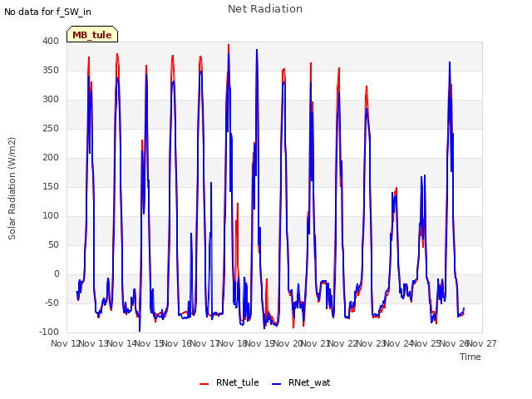
Task: Click the MB_tule site label box
Action: (x=92, y=34)
